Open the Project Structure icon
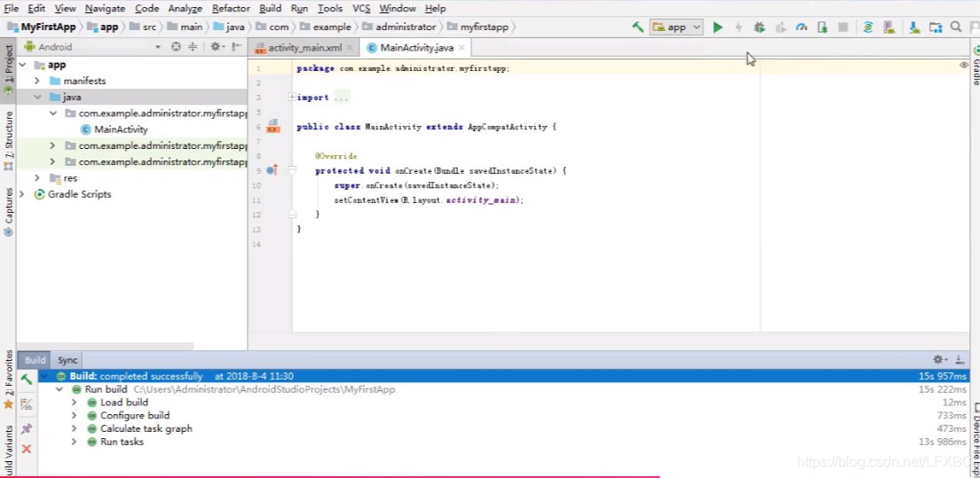This screenshot has width=980, height=478. pos(935,27)
